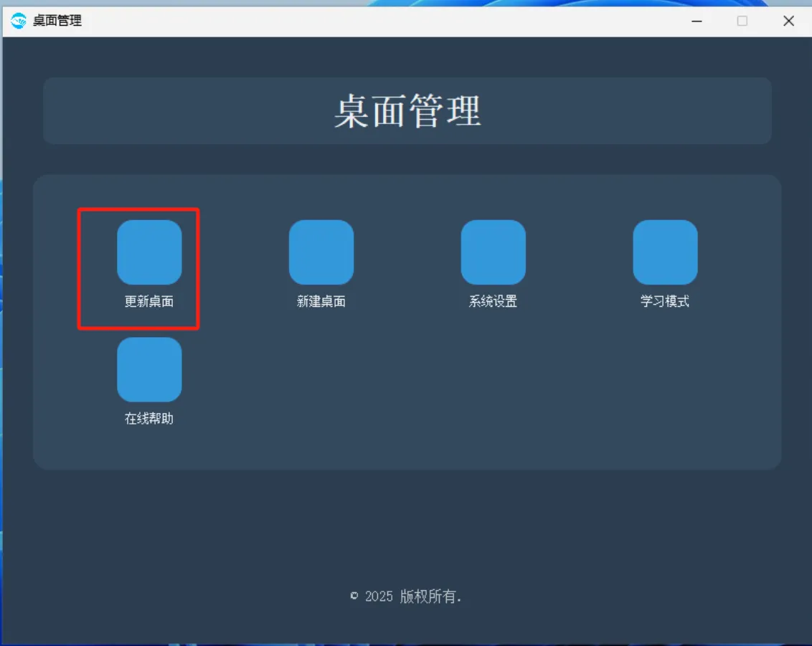
Task: Click the 系统设置 text label
Action: pyautogui.click(x=494, y=301)
